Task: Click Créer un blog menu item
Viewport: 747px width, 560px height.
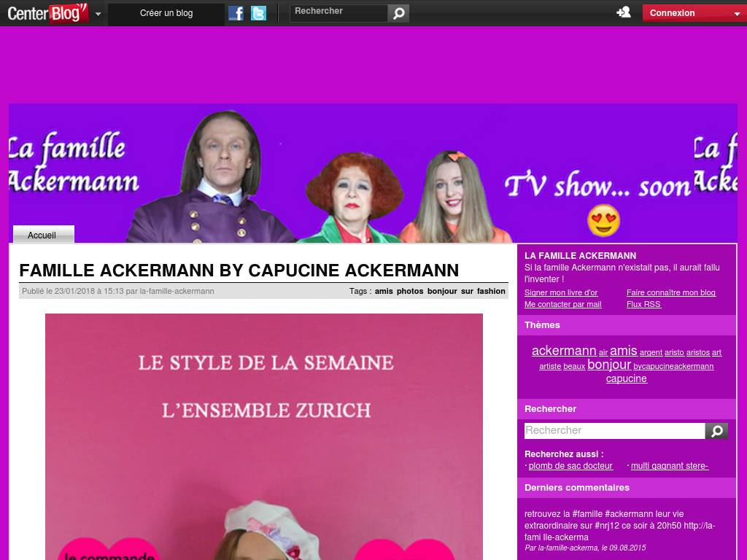Action: point(166,13)
